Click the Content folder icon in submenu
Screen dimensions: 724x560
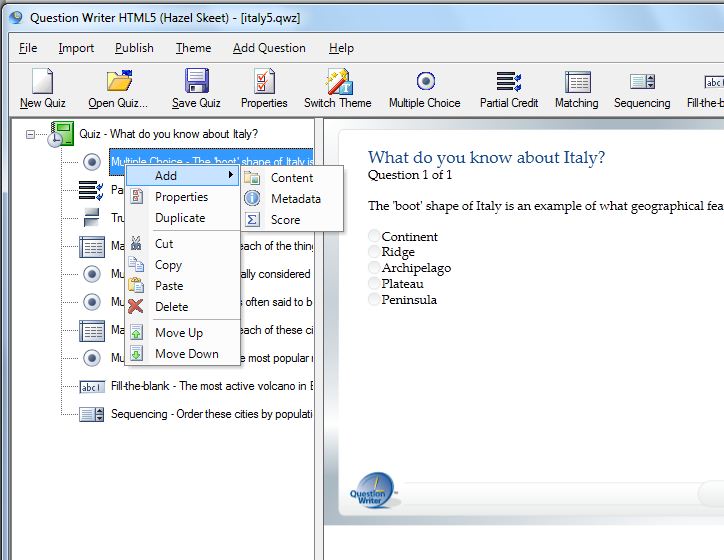(252, 177)
